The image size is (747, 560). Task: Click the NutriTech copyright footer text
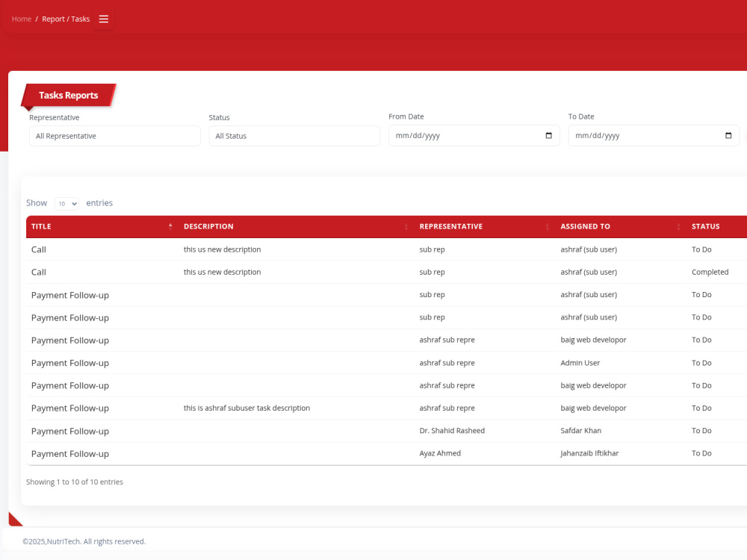[x=84, y=541]
